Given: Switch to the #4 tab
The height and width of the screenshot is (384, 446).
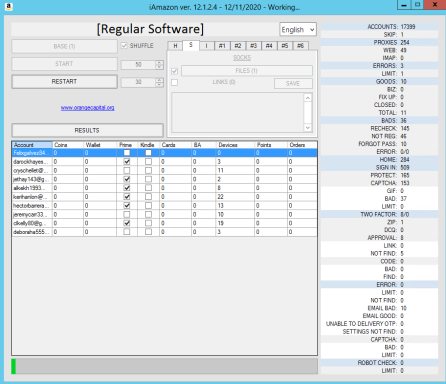Looking at the screenshot, I should coord(269,46).
